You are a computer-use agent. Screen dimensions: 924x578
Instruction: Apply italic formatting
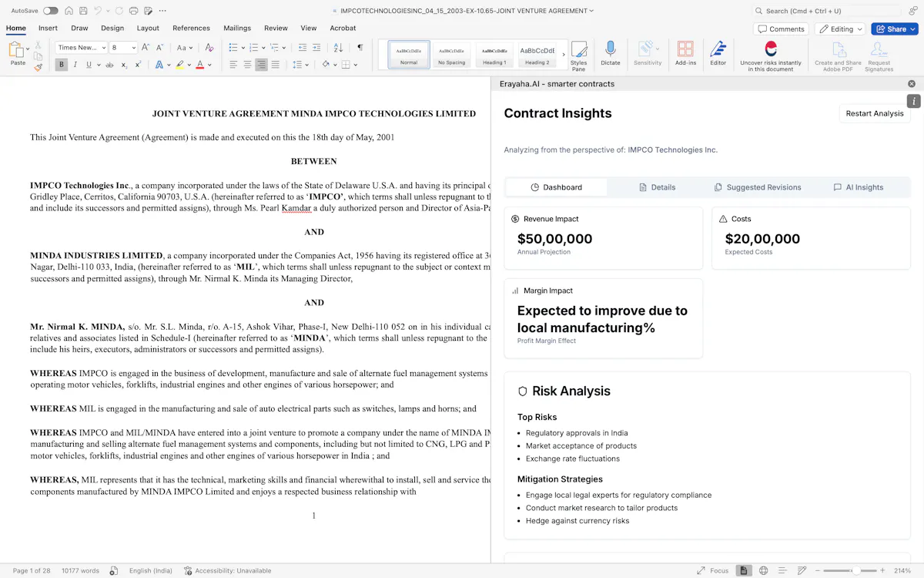[x=75, y=65]
